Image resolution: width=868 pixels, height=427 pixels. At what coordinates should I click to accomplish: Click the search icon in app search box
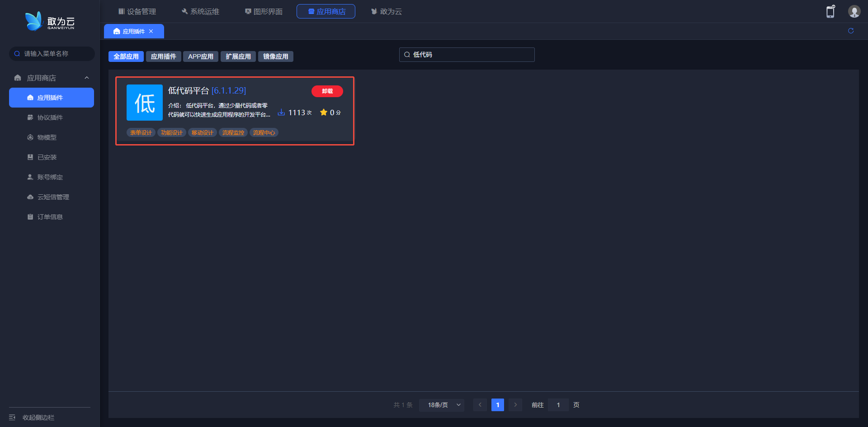click(x=407, y=55)
